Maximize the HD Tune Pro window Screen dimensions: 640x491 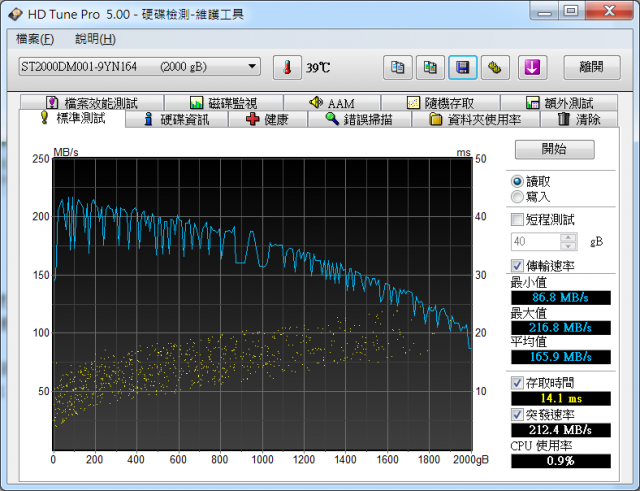pyautogui.click(x=571, y=11)
